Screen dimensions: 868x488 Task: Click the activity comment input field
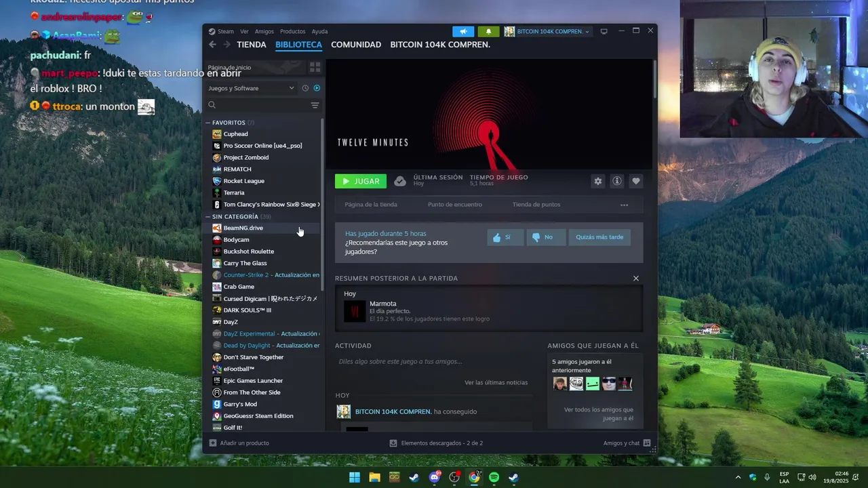(x=433, y=362)
